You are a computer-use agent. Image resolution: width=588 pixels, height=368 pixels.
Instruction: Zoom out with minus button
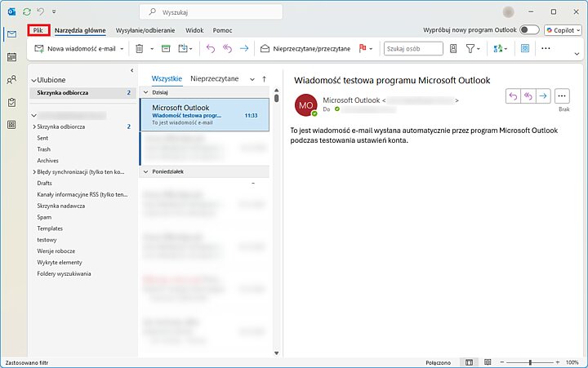(x=501, y=362)
